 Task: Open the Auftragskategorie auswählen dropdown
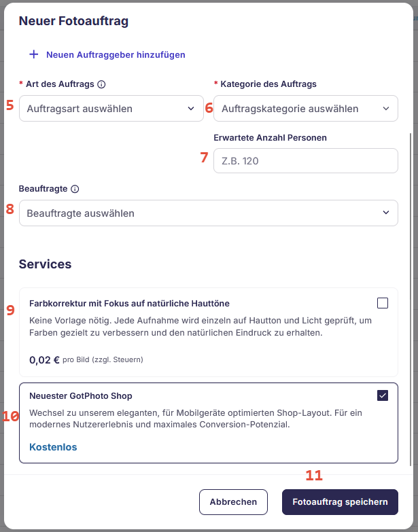306,109
